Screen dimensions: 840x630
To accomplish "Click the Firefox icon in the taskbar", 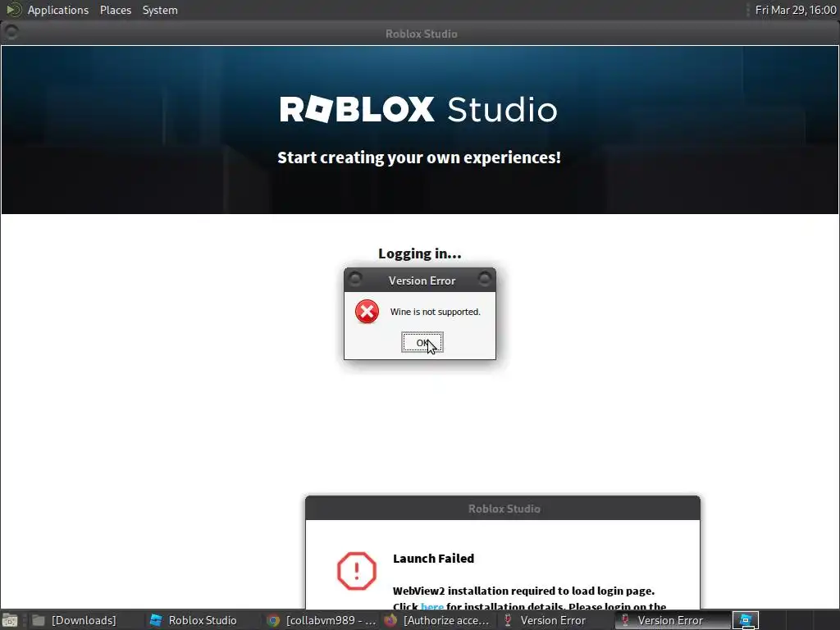I will (390, 620).
